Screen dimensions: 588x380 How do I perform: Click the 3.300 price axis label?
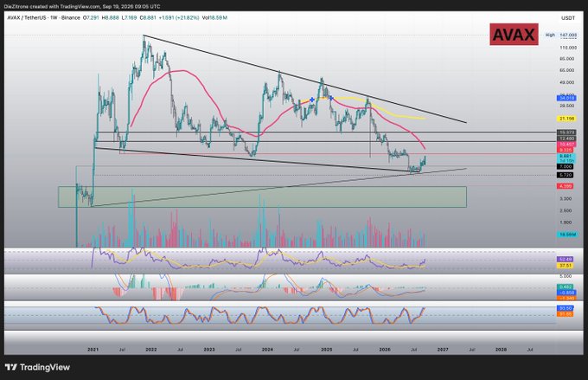[566, 198]
